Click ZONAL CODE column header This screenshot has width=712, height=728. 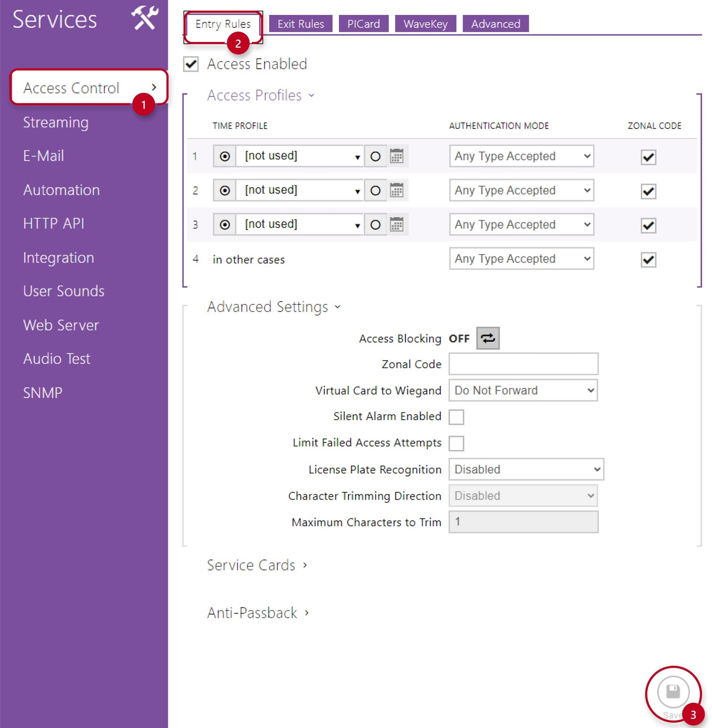click(655, 126)
